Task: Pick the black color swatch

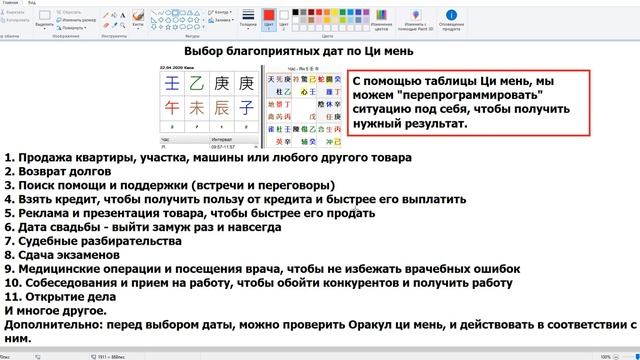Action: pyautogui.click(x=296, y=12)
